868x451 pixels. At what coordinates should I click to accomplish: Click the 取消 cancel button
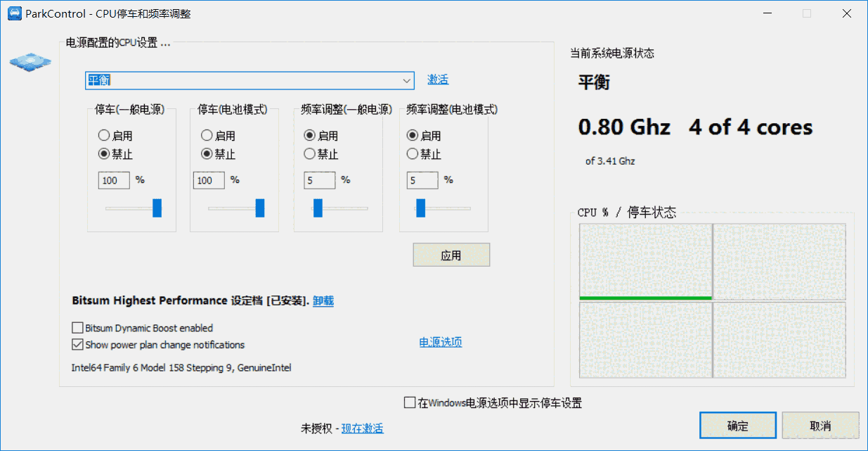point(820,426)
